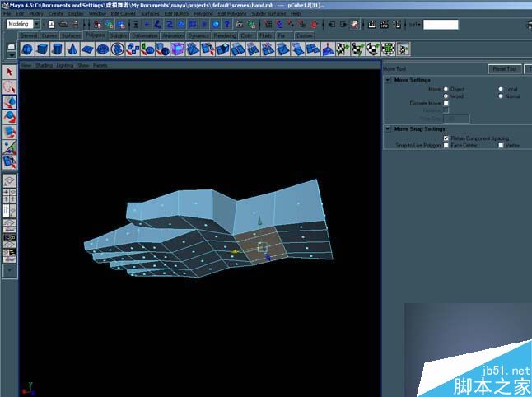Screen dimensions: 532x397
Task: Select the World move radio button
Action: tap(446, 96)
